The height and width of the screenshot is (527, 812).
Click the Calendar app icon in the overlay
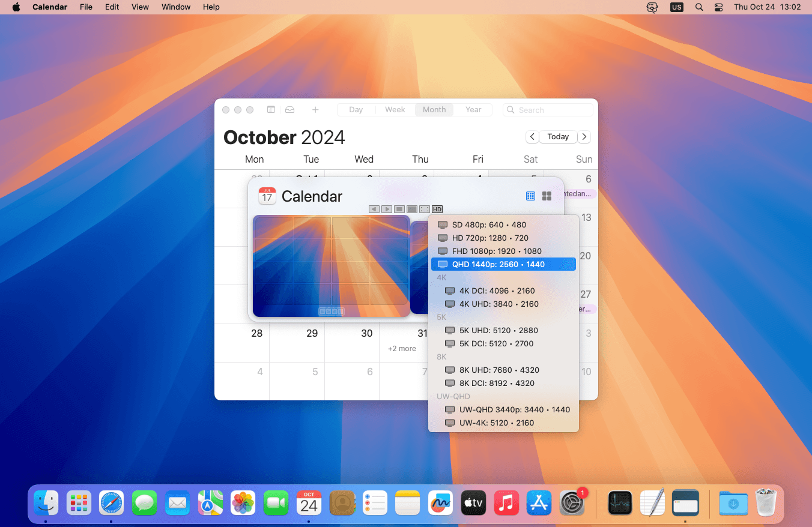click(267, 196)
